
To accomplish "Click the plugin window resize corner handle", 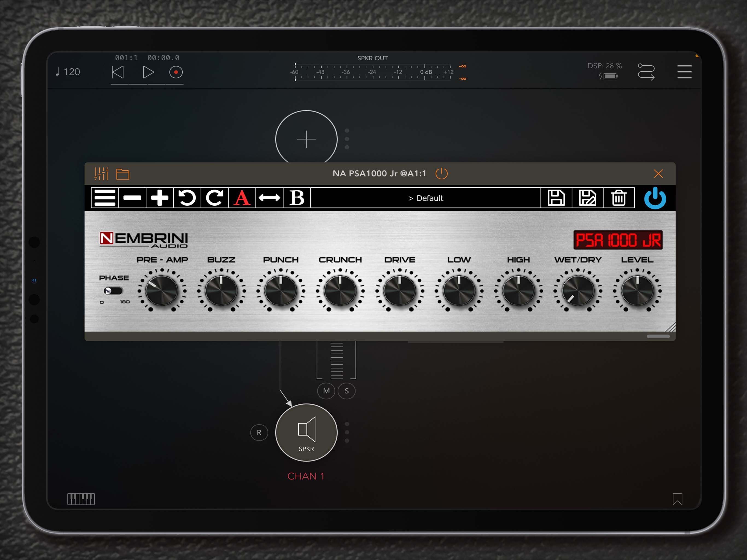I will click(670, 326).
